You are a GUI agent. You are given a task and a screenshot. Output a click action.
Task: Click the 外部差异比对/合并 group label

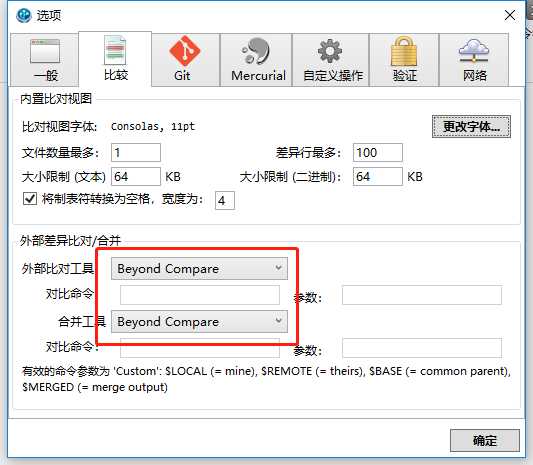[70, 241]
